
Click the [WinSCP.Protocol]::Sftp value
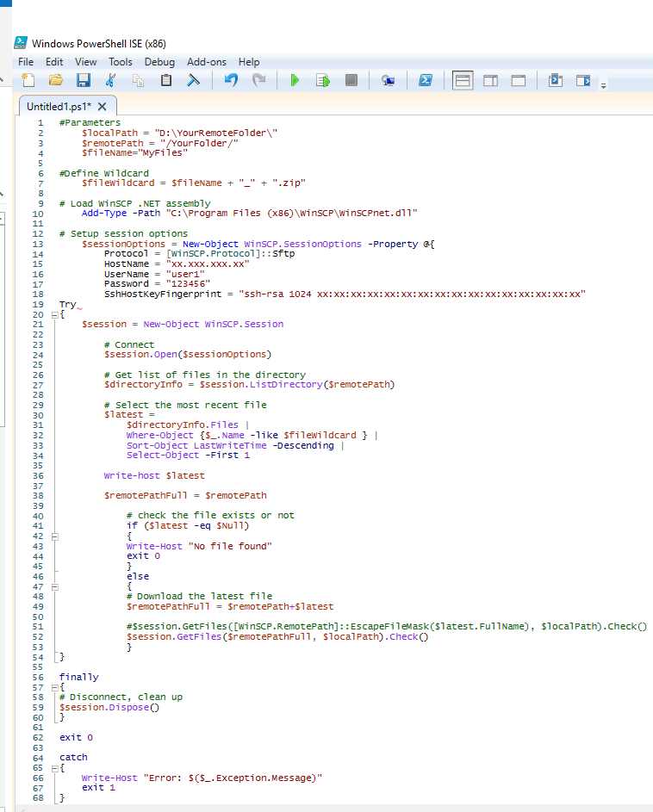pyautogui.click(x=230, y=254)
